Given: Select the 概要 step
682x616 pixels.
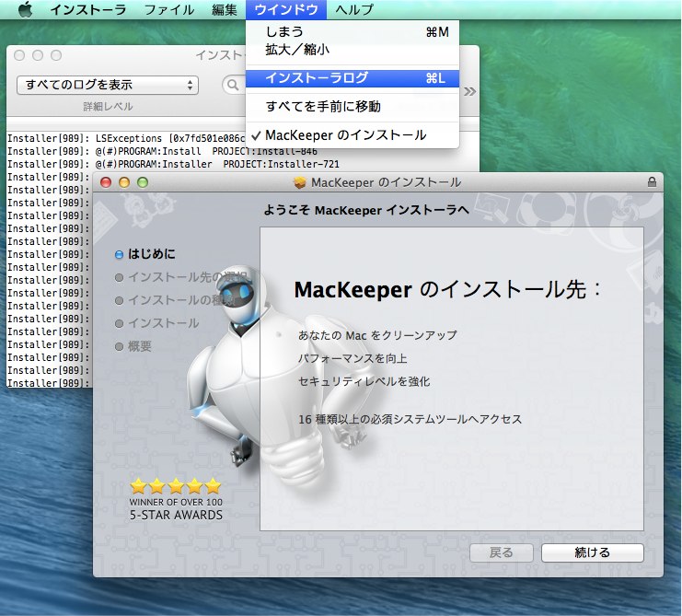Looking at the screenshot, I should point(133,346).
